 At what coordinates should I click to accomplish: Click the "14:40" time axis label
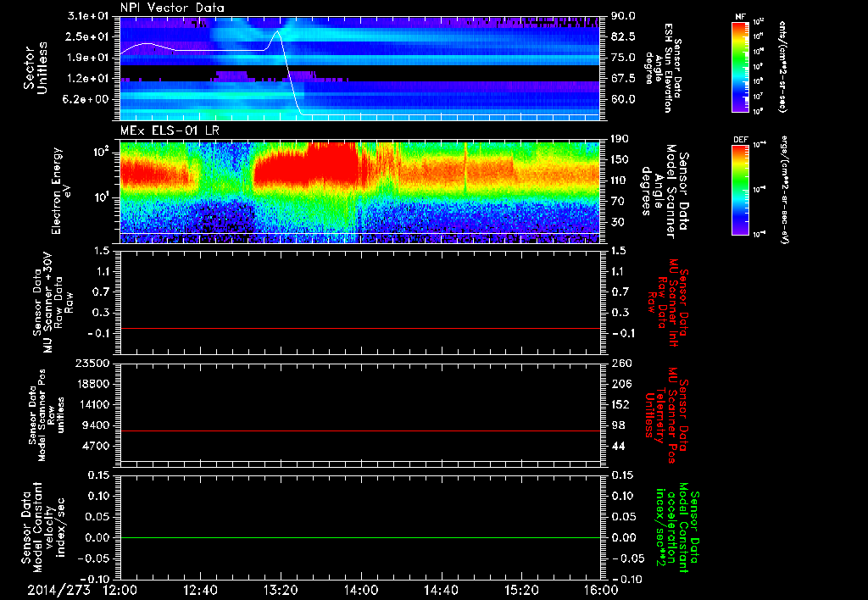[441, 591]
